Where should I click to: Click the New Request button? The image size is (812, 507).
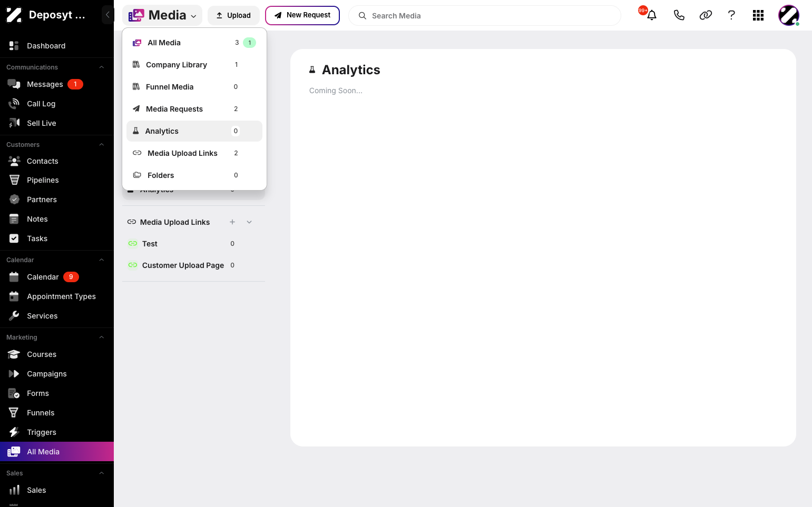tap(302, 15)
